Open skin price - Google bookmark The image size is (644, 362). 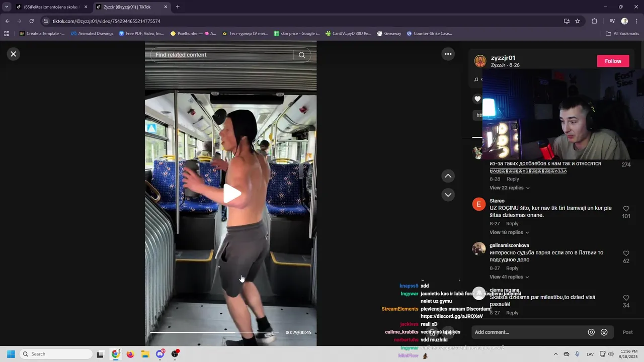297,34
